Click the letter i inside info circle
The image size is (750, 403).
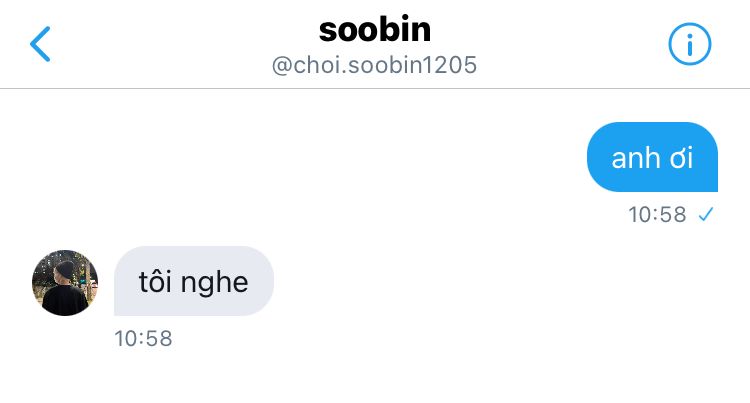point(689,45)
